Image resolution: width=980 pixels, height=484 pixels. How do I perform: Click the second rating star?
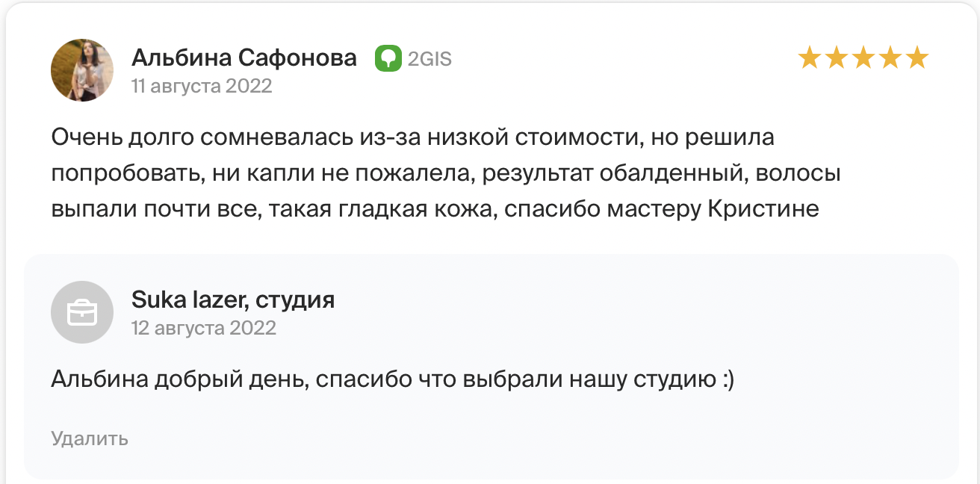click(836, 58)
